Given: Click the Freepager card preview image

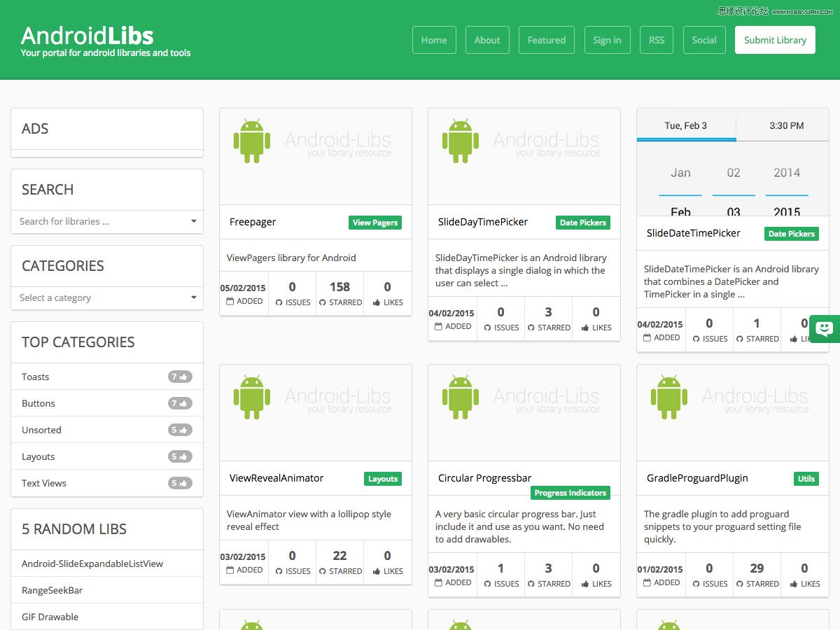Looking at the screenshot, I should click(316, 157).
